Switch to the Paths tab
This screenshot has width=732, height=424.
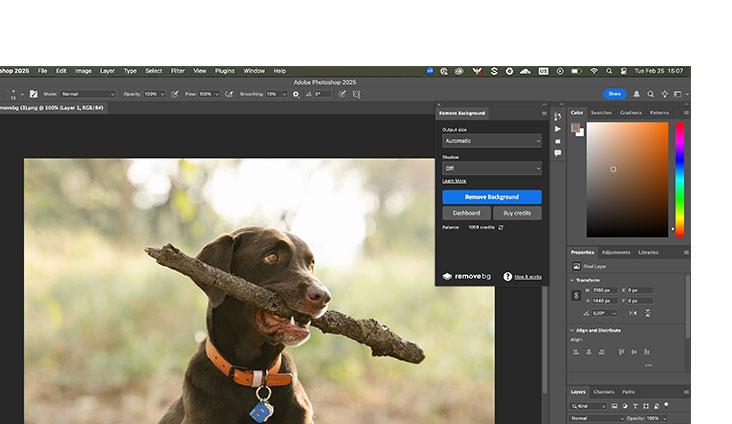pos(628,392)
